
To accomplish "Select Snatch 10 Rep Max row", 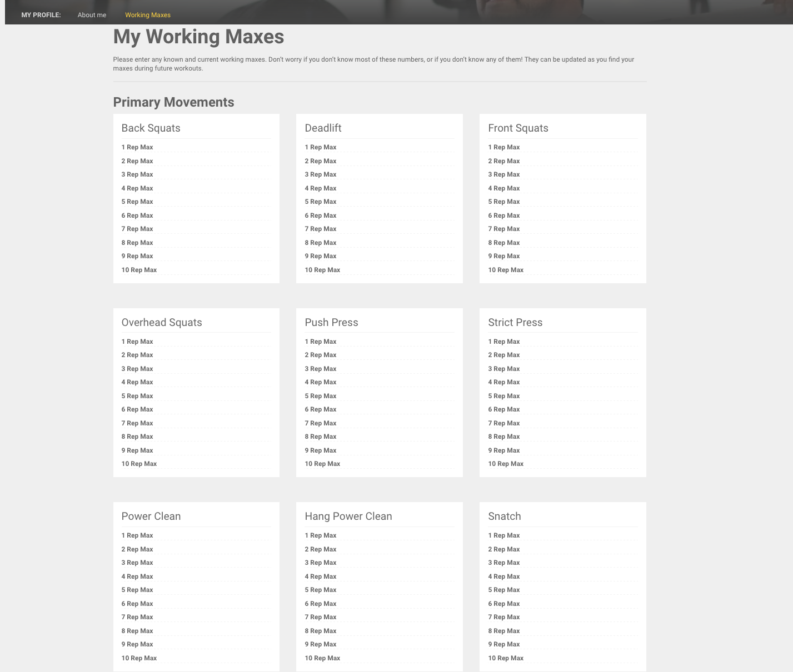I will pyautogui.click(x=563, y=658).
